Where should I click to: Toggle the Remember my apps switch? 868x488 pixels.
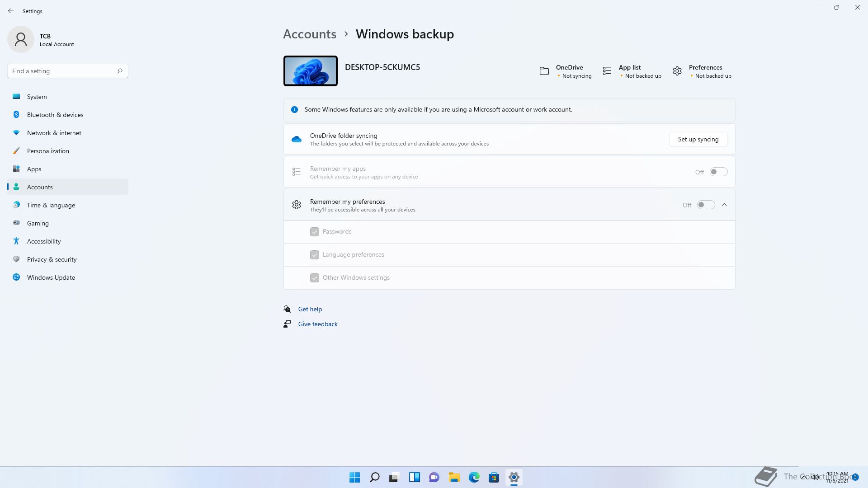[x=718, y=172]
